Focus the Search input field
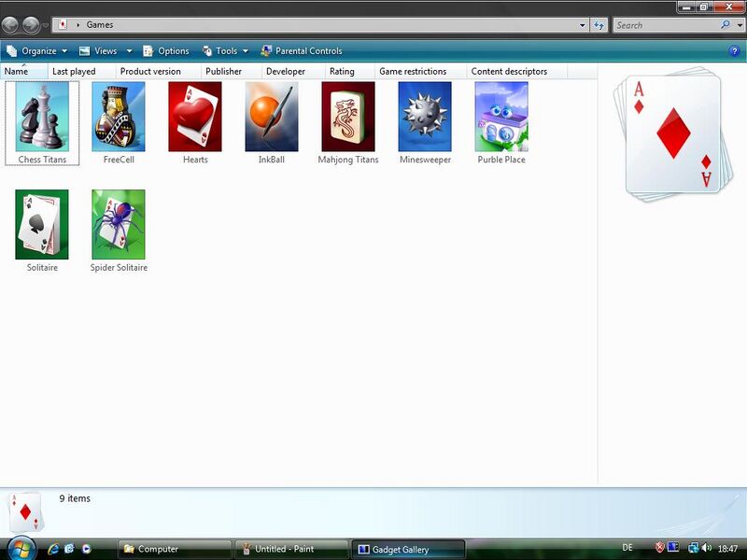The height and width of the screenshot is (560, 747). pos(667,25)
